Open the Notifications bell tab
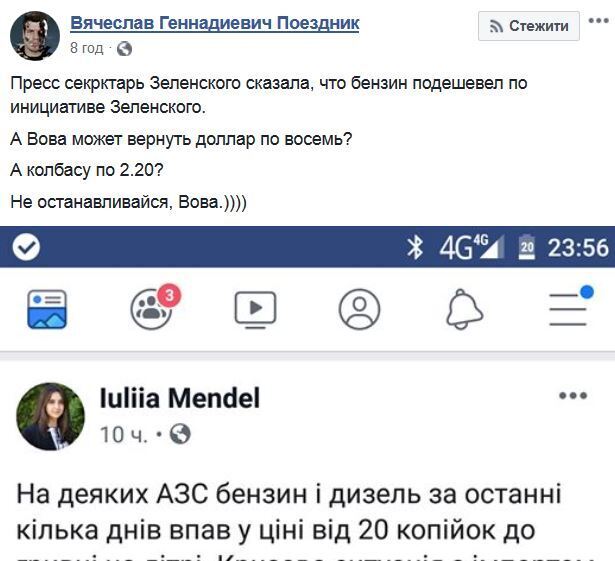Image resolution: width=615 pixels, height=561 pixels. 463,310
